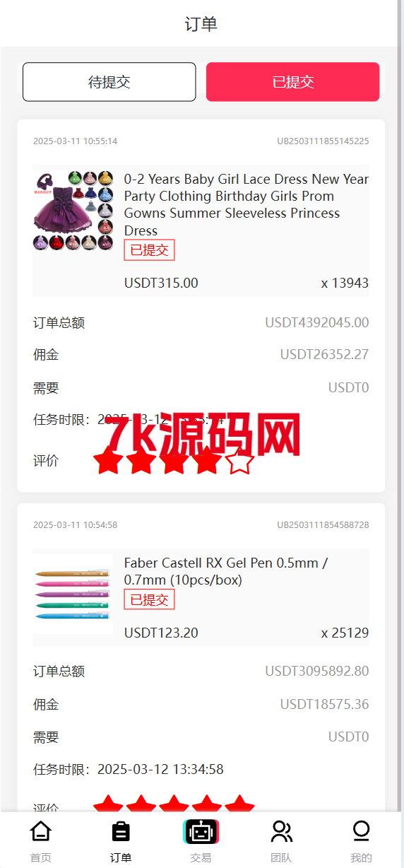Open the Faber Castell RX Gel Pen title
This screenshot has height=868, width=404.
(226, 572)
